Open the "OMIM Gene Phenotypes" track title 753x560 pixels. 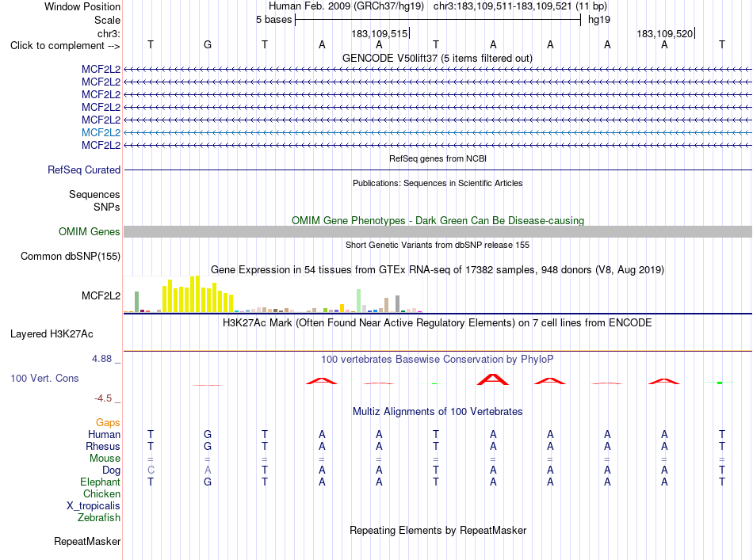(x=438, y=220)
